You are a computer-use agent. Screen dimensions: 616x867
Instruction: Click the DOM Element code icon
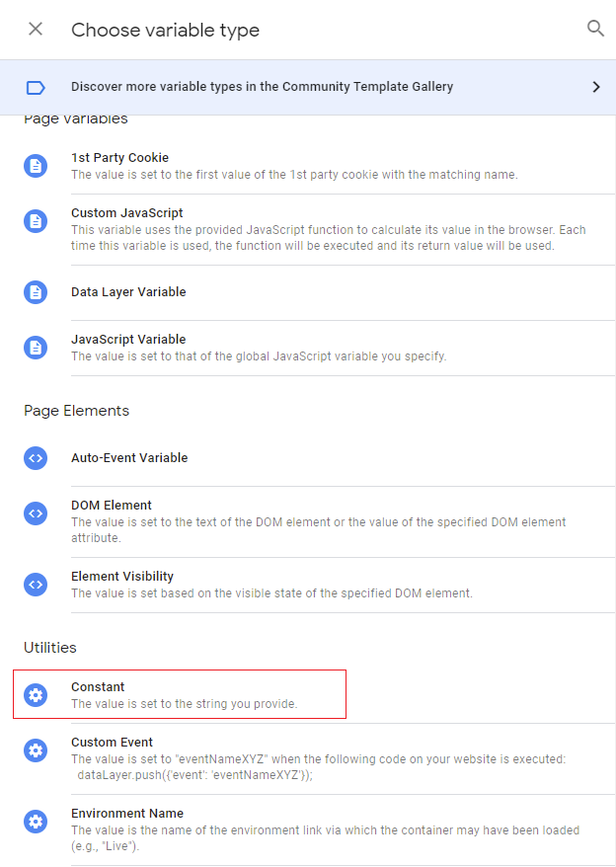pos(36,513)
